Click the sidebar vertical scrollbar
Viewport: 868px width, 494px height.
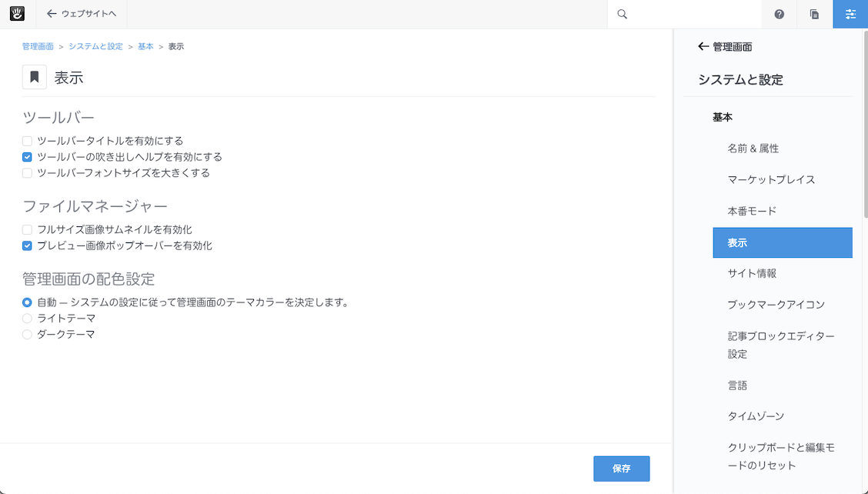(x=865, y=123)
